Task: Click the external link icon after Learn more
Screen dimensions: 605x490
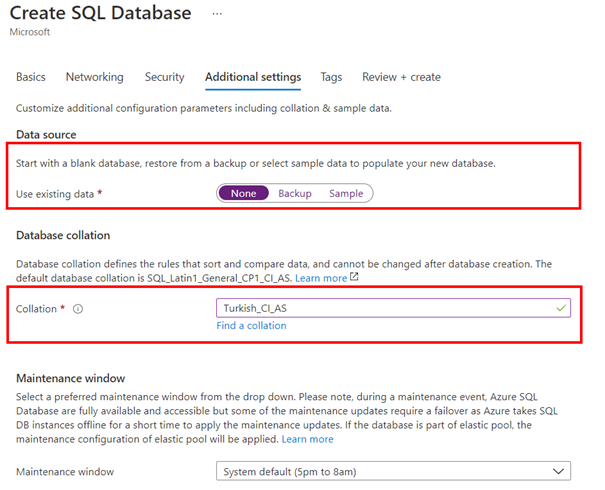Action: 354,277
